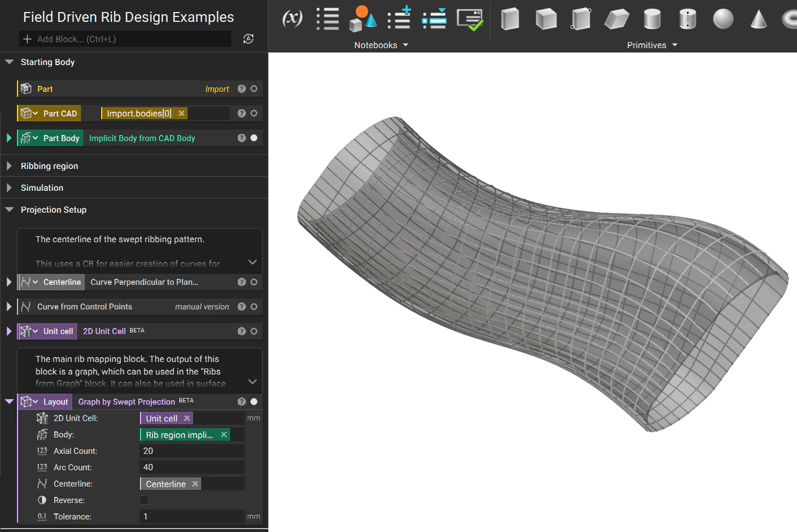Viewport: 797px width, 532px height.
Task: Remove the Unit cell input chip
Action: pyautogui.click(x=187, y=418)
